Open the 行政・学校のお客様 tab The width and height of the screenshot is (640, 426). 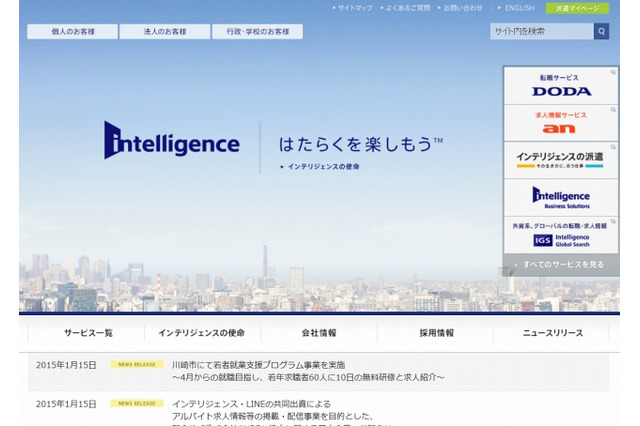pos(257,31)
